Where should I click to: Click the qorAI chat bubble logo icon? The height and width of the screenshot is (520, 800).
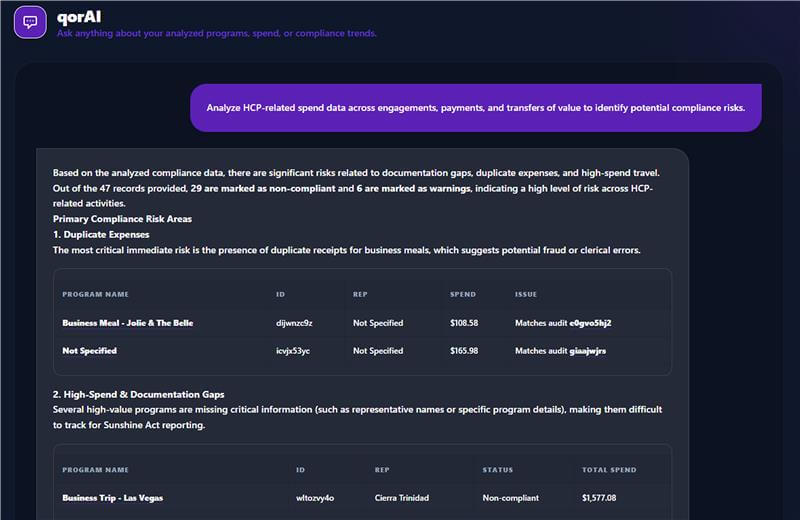pyautogui.click(x=30, y=22)
